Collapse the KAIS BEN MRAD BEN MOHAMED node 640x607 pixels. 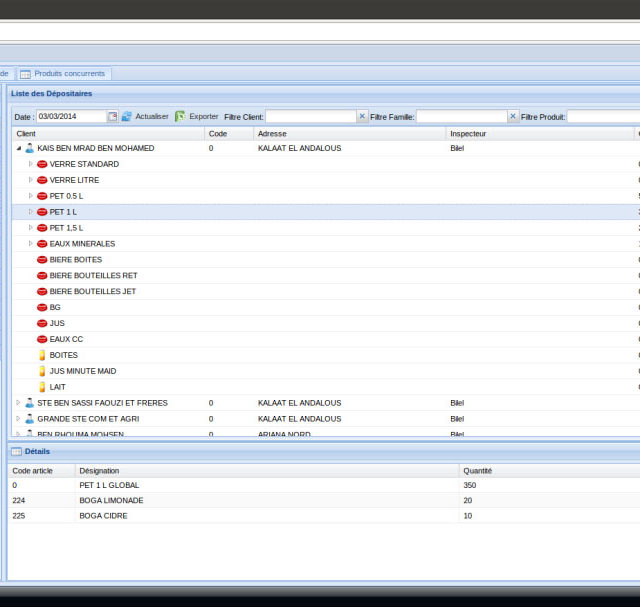18,148
